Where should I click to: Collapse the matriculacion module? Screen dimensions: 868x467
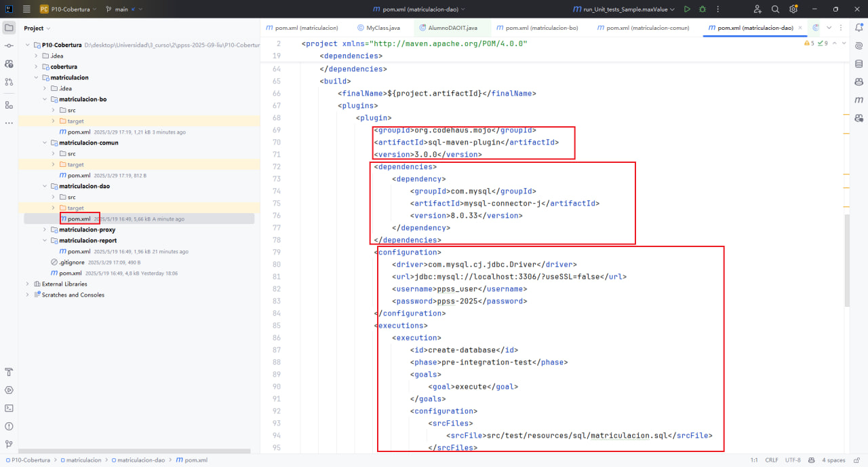36,77
